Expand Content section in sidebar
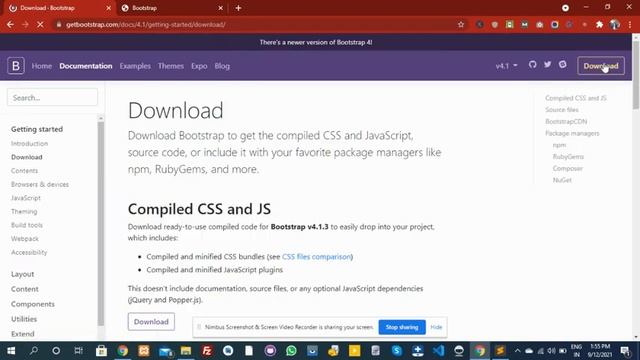Viewport: 640px width, 360px height. pos(24,289)
